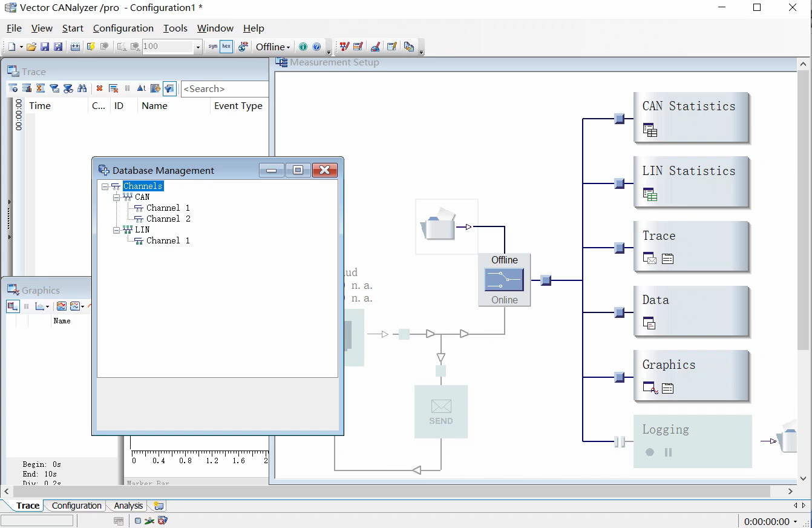The image size is (812, 528).
Task: Save the configuration using the floppy icon
Action: coord(45,47)
